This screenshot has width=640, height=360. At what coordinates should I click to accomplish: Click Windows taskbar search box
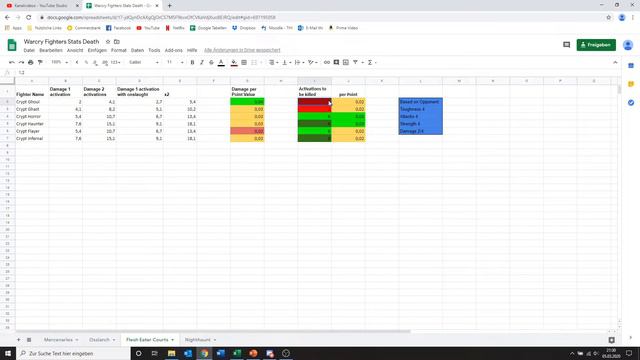pos(73,353)
